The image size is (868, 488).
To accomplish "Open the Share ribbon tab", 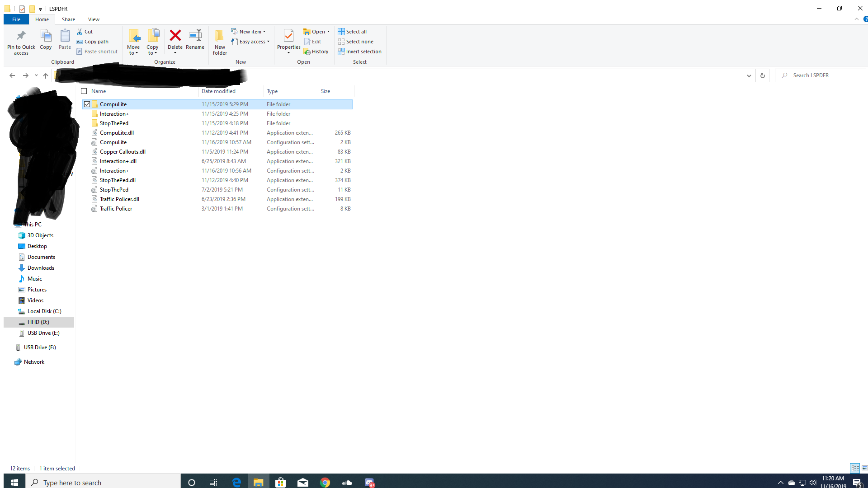I will pyautogui.click(x=68, y=19).
